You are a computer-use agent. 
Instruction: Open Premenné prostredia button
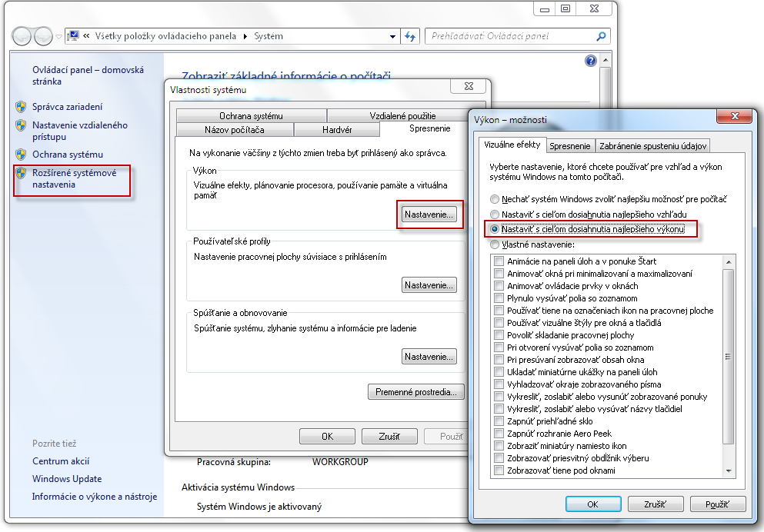pyautogui.click(x=416, y=392)
